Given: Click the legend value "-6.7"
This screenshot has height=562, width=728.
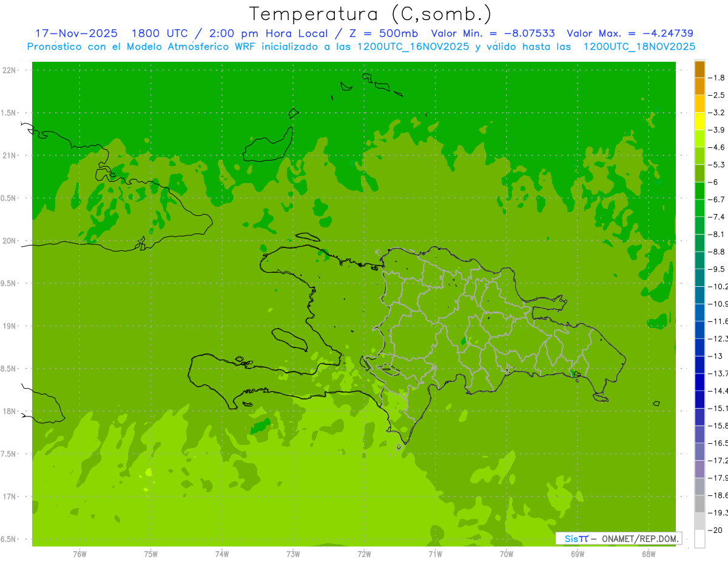Looking at the screenshot, I should (x=717, y=199).
